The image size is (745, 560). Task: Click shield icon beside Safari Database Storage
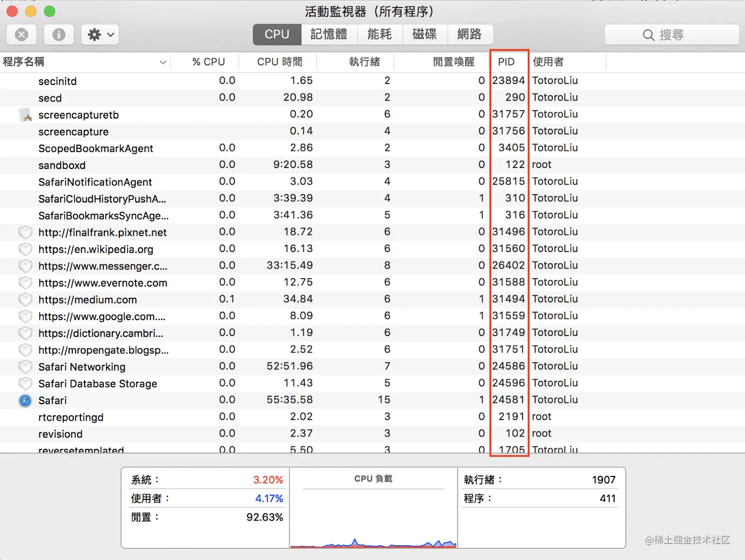tap(26, 383)
